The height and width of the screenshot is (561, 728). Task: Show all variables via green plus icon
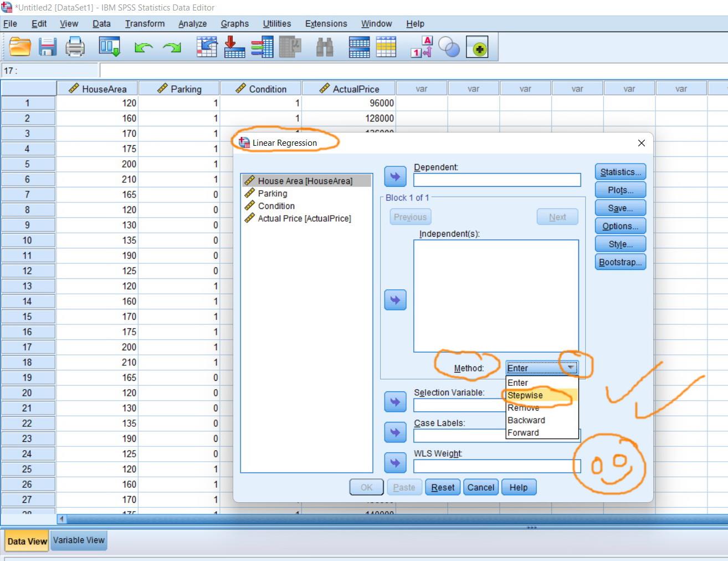[x=478, y=47]
